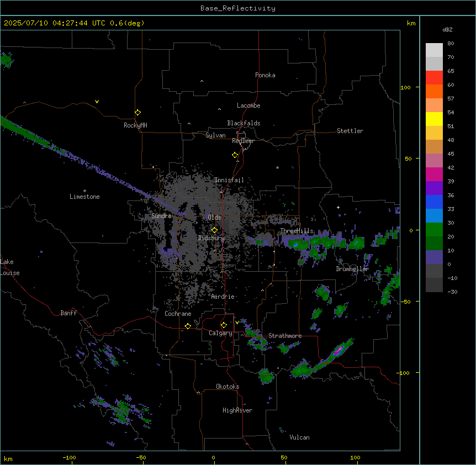Pick the slate purple swatch below 10

pyautogui.click(x=434, y=257)
